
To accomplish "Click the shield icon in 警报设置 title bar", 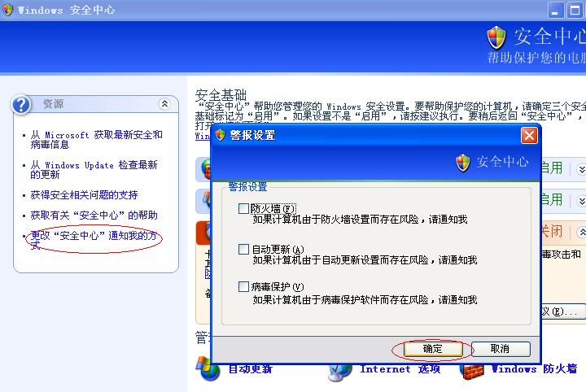I will [x=220, y=135].
